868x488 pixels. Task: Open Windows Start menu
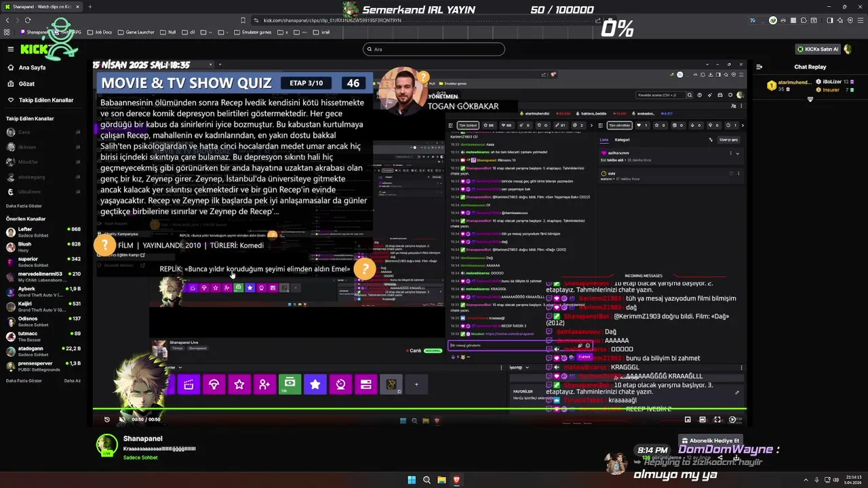click(x=412, y=480)
